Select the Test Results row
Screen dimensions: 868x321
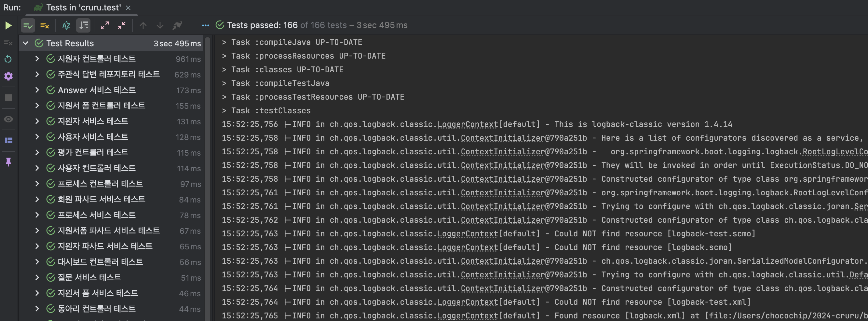pos(111,43)
